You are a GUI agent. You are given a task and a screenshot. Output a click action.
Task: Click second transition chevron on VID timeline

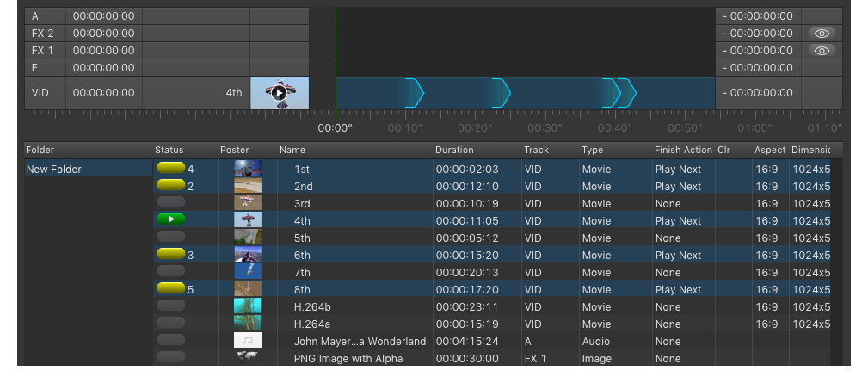501,92
